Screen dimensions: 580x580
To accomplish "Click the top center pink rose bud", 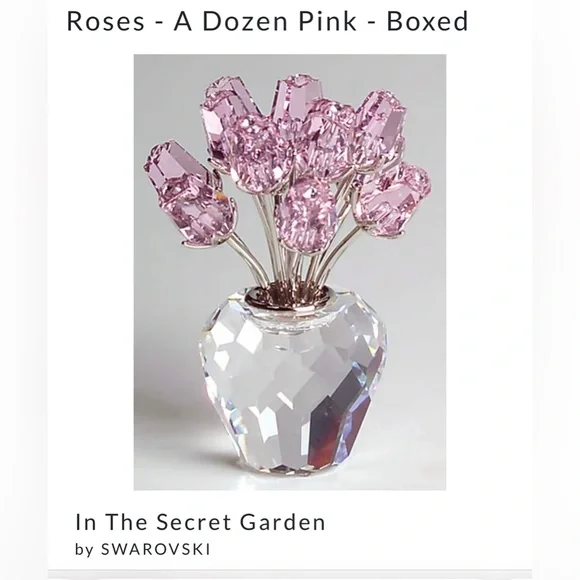I will pos(297,96).
